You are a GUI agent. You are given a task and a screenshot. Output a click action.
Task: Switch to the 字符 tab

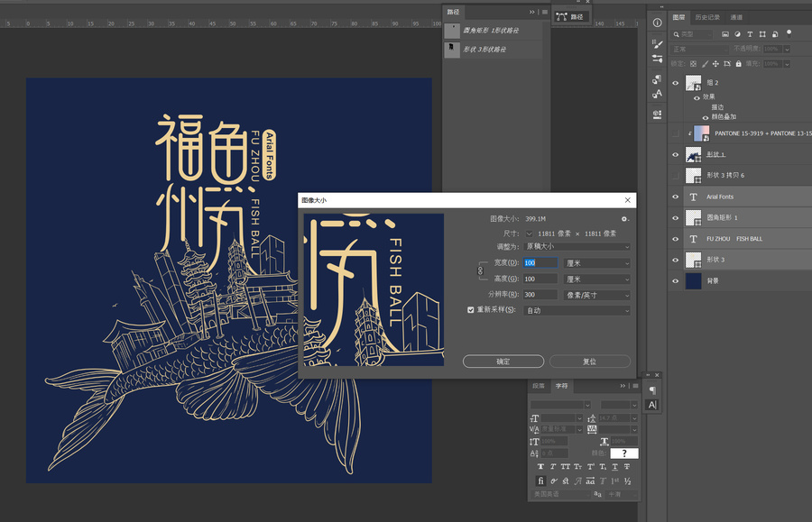(562, 386)
